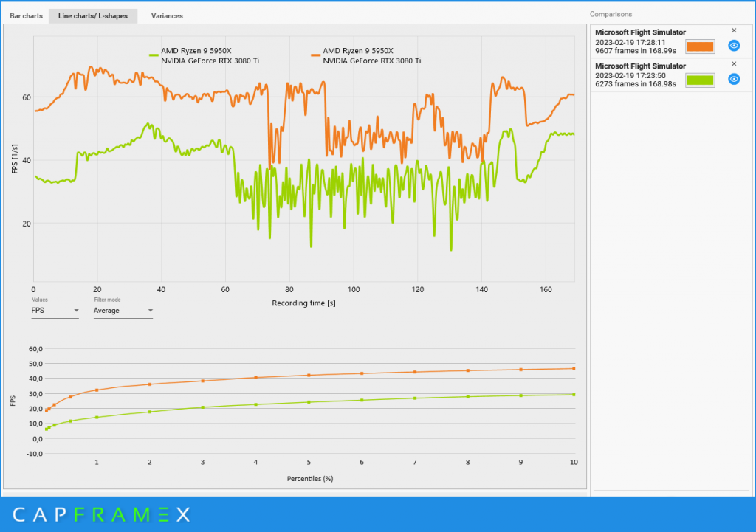The width and height of the screenshot is (756, 532).
Task: Click the green legend marker in chart
Action: 154,55
